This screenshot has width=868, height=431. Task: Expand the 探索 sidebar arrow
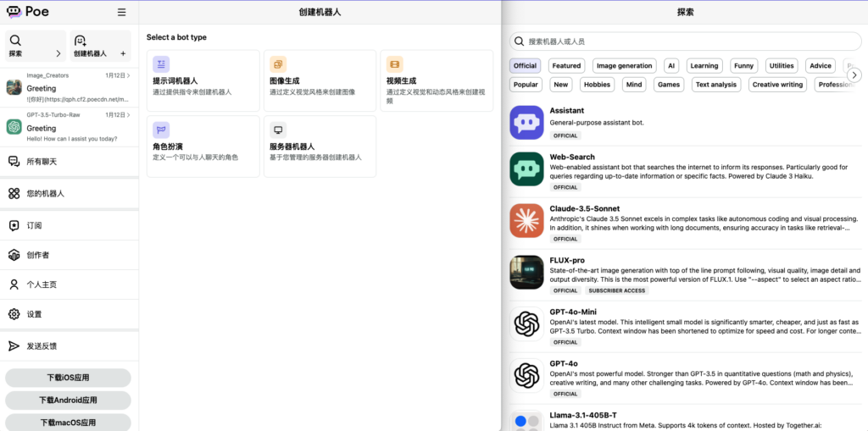[58, 54]
